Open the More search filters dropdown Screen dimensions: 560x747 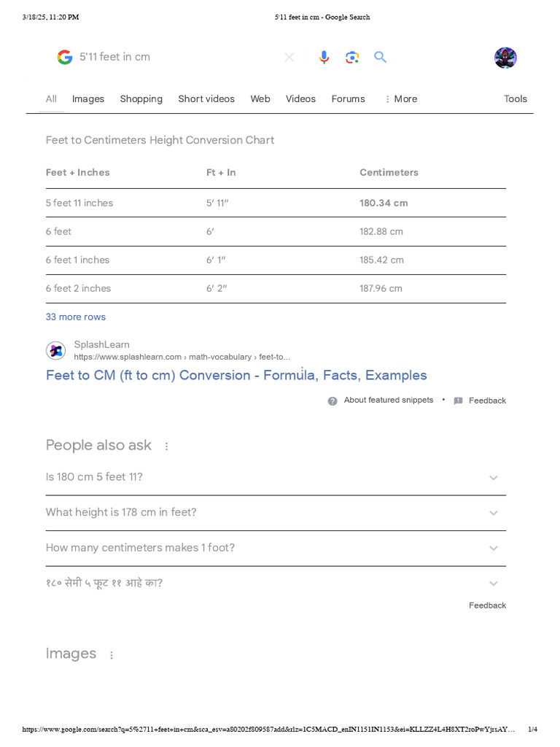tap(400, 99)
